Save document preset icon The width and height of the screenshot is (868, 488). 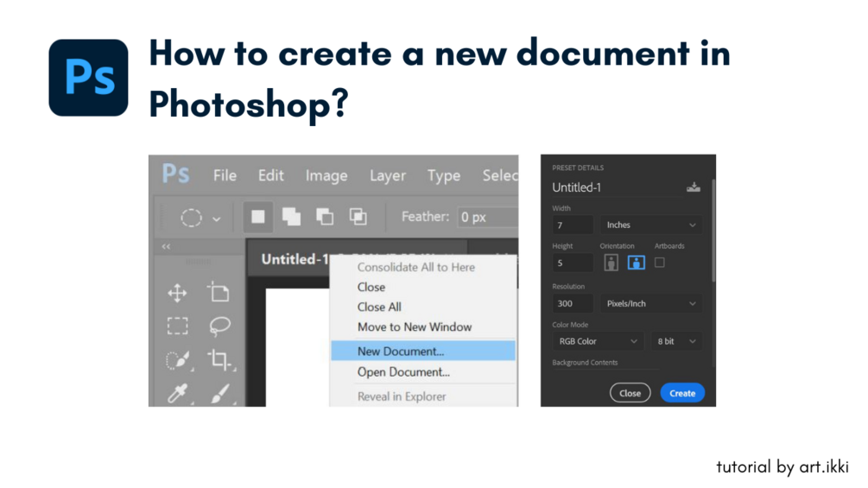click(693, 187)
